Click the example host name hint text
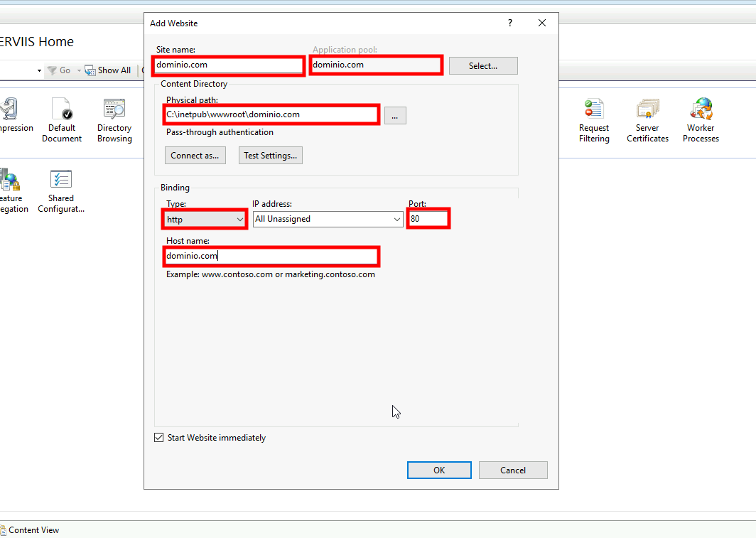 point(271,274)
